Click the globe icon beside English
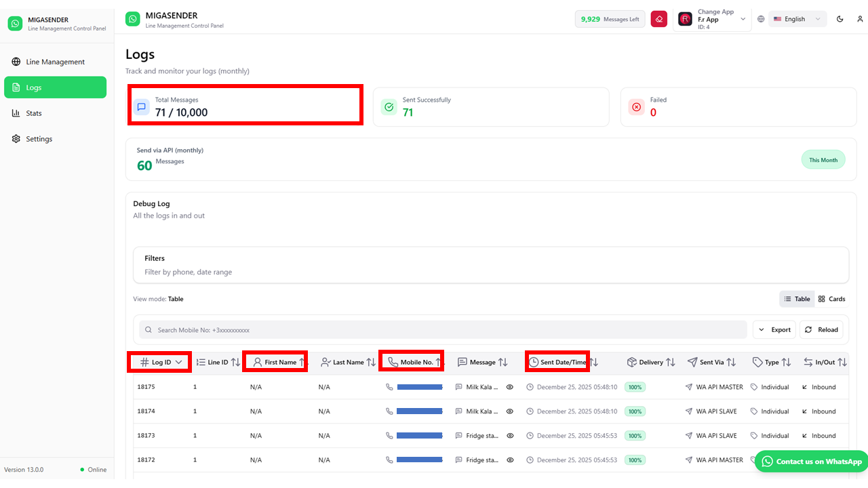The width and height of the screenshot is (868, 488). coord(761,19)
